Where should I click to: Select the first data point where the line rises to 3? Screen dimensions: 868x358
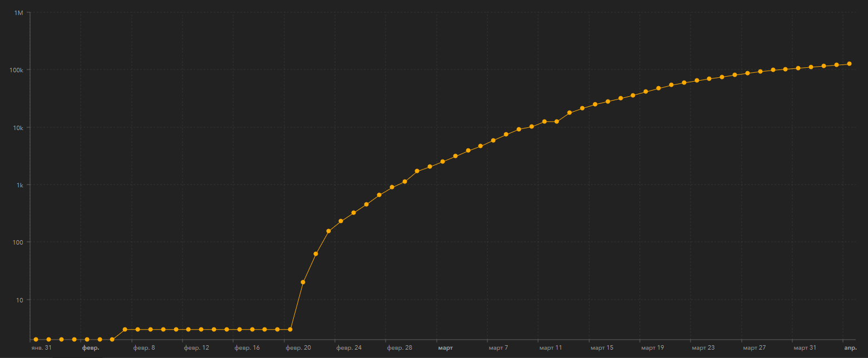pyautogui.click(x=125, y=330)
